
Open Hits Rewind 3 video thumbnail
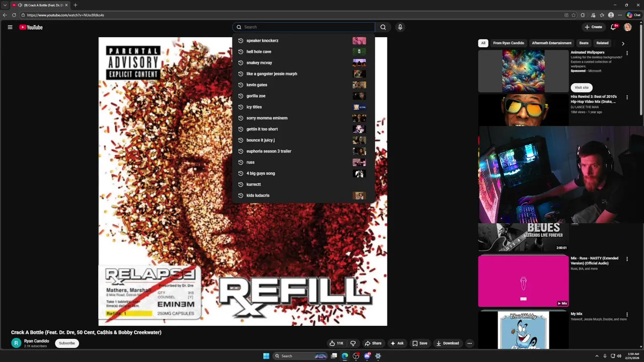[x=523, y=110]
